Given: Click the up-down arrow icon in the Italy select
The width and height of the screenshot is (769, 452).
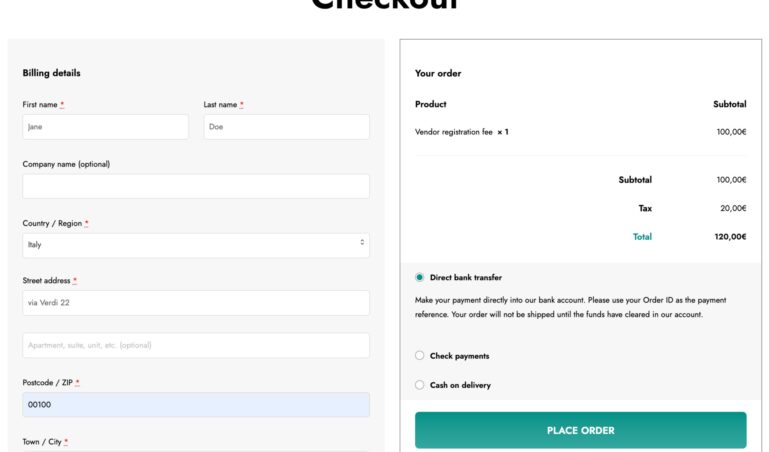Looking at the screenshot, I should [x=362, y=244].
